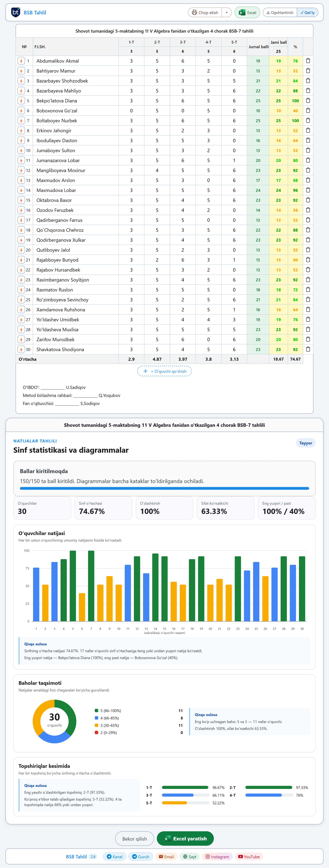329x868 pixels.
Task: Click the name Rajabov Hursandbek
Action: 58,270
